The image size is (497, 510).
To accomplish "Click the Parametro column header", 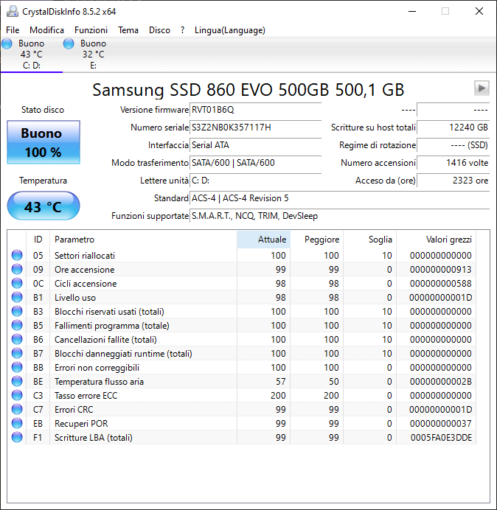I will [x=143, y=239].
